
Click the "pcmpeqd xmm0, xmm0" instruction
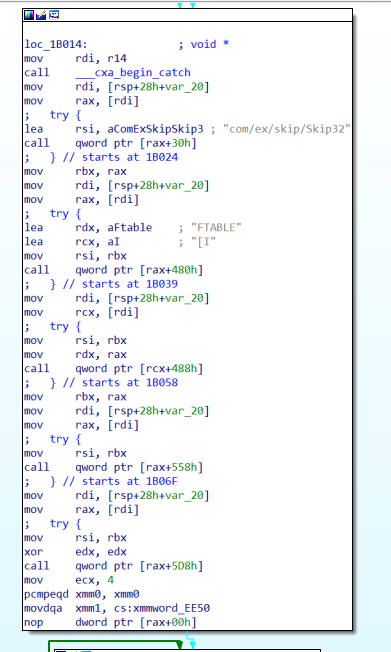pyautogui.click(x=82, y=595)
